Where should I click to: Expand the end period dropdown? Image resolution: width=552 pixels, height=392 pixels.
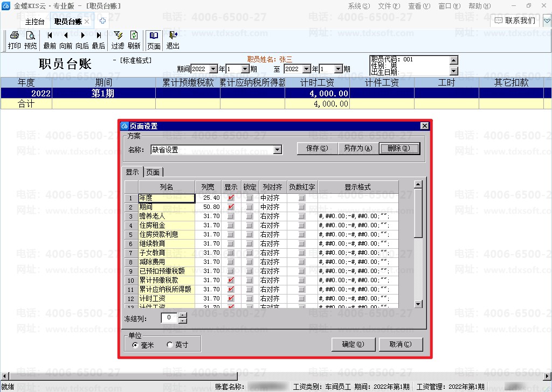[339, 69]
